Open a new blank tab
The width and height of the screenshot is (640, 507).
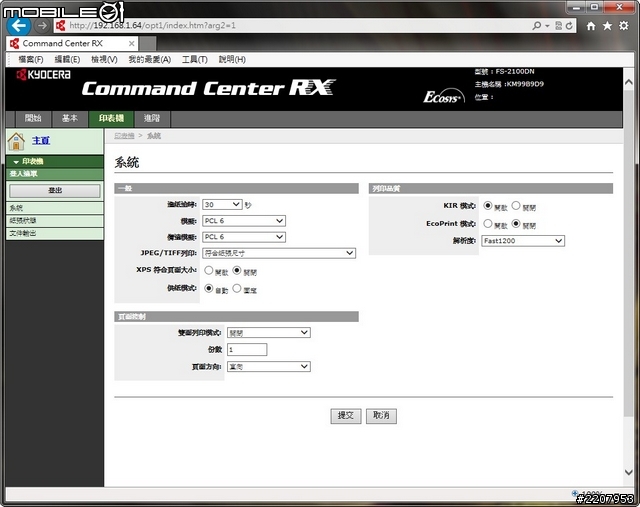(148, 44)
